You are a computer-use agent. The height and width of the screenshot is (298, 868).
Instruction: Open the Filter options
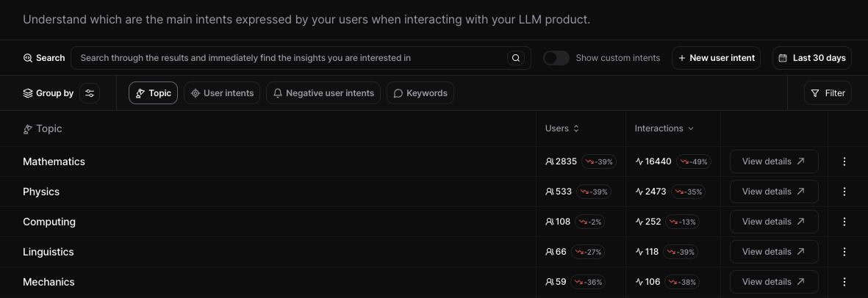click(x=828, y=93)
